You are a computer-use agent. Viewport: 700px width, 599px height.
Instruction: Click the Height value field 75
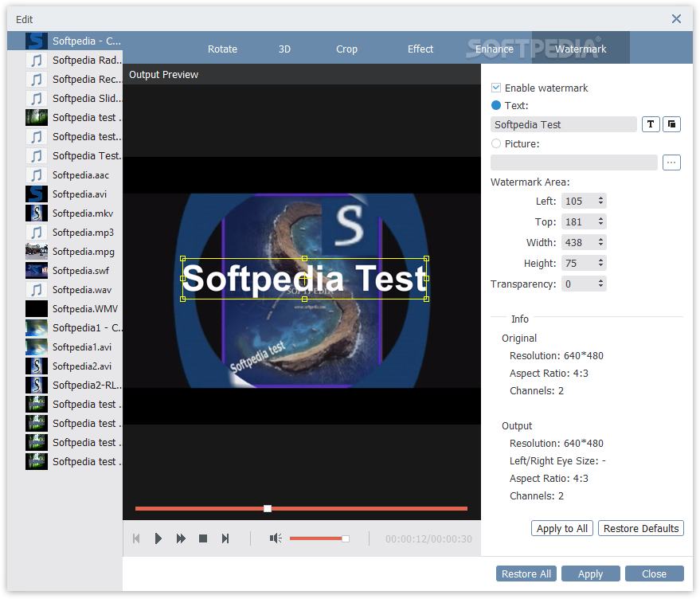pos(579,263)
